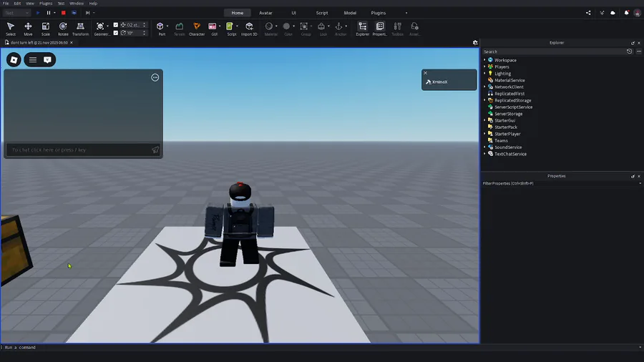This screenshot has width=644, height=362.
Task: Click the Explorer filter history icon
Action: point(629,52)
